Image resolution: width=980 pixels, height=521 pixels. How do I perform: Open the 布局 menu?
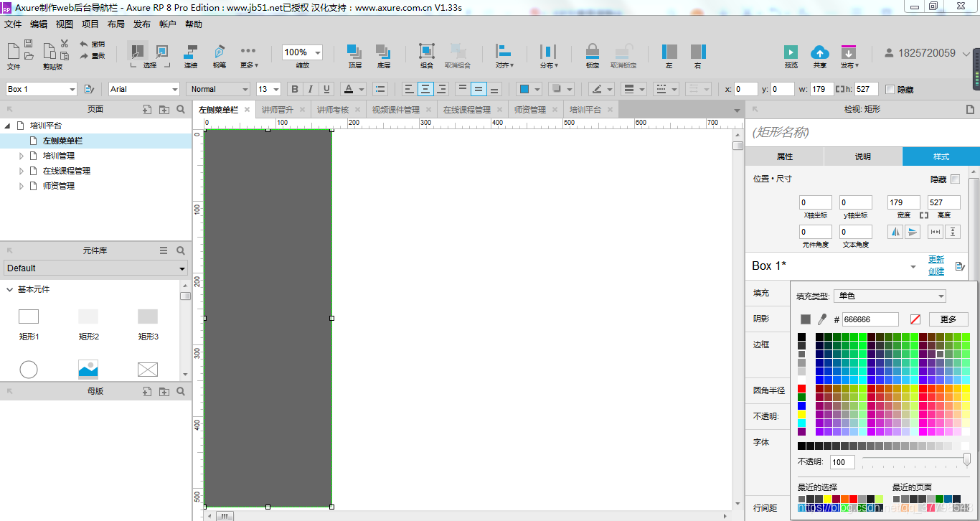pyautogui.click(x=116, y=24)
